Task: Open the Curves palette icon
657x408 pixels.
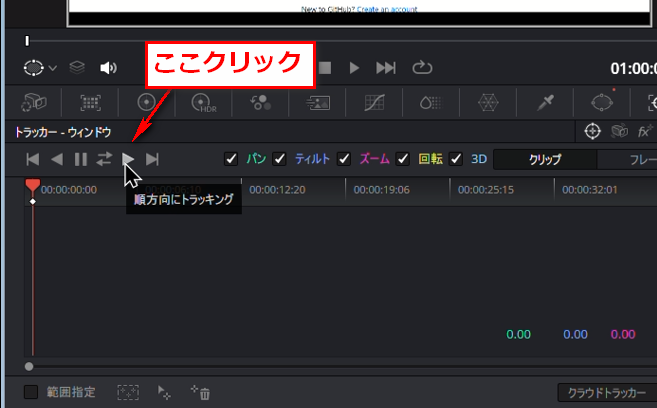Action: [375, 102]
